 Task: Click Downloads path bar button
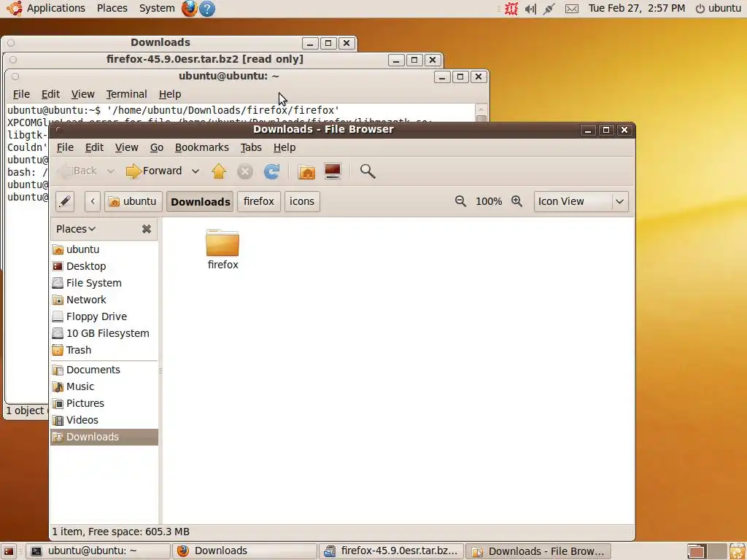tap(200, 201)
